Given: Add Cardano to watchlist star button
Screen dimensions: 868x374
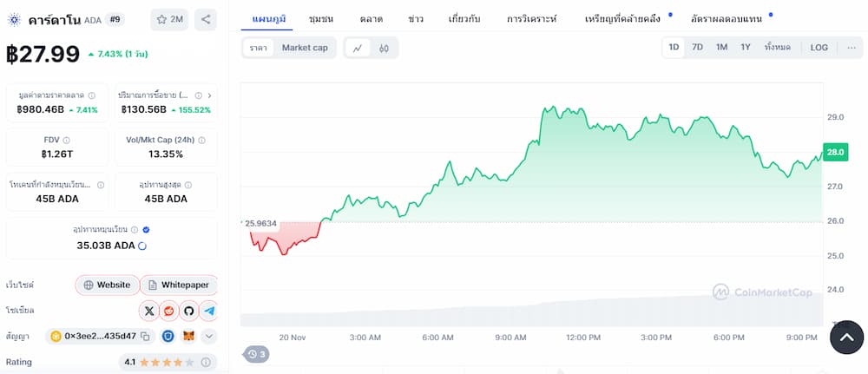Looking at the screenshot, I should [x=170, y=19].
